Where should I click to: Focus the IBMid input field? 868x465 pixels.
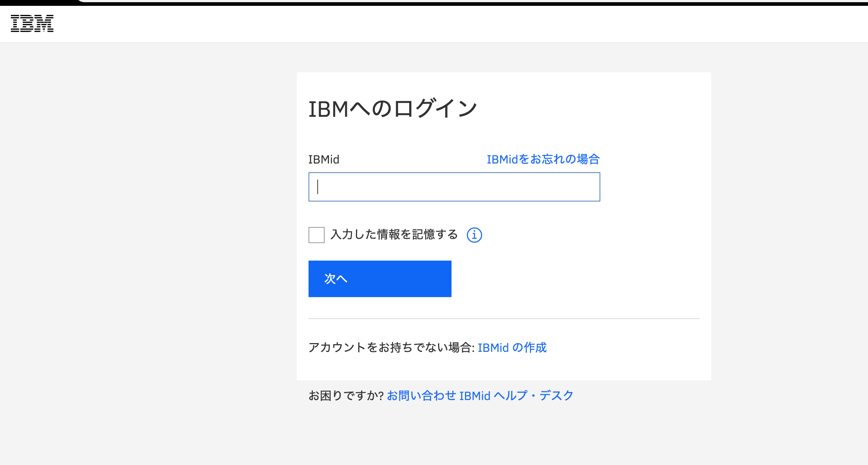coord(454,187)
